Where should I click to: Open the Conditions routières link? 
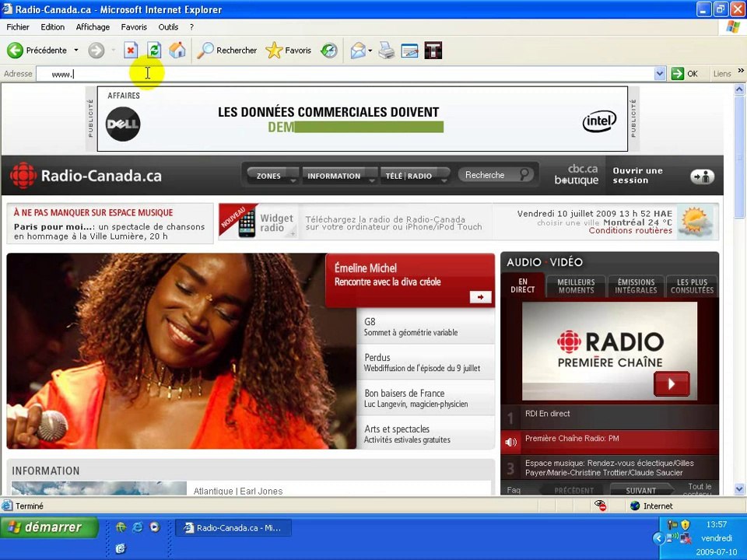(630, 230)
